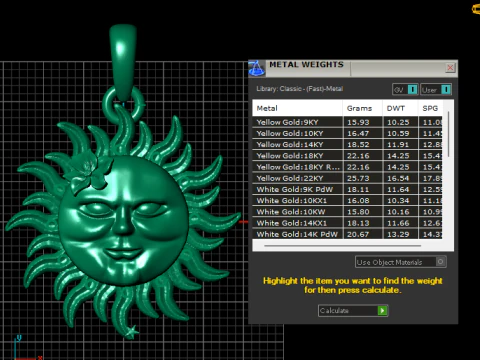Select the White Gold:14K PdW row

(x=348, y=234)
